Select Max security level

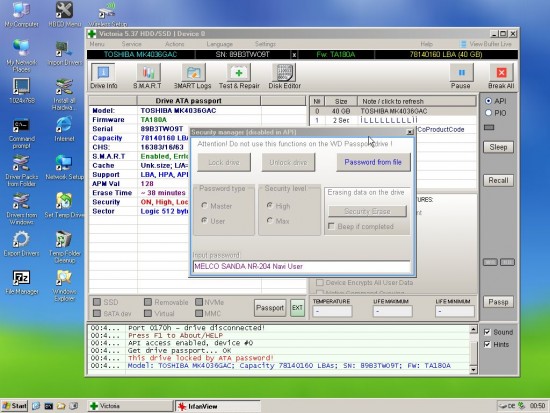(270, 221)
